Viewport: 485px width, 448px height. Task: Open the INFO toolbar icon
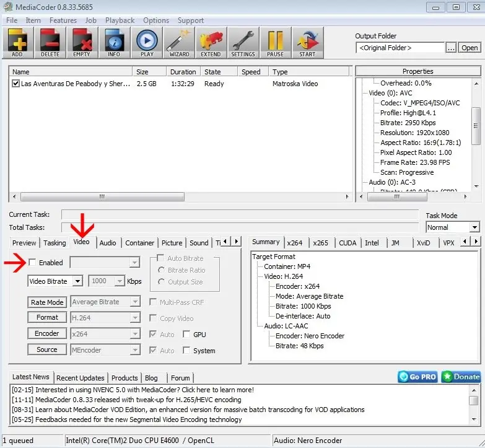pos(114,43)
